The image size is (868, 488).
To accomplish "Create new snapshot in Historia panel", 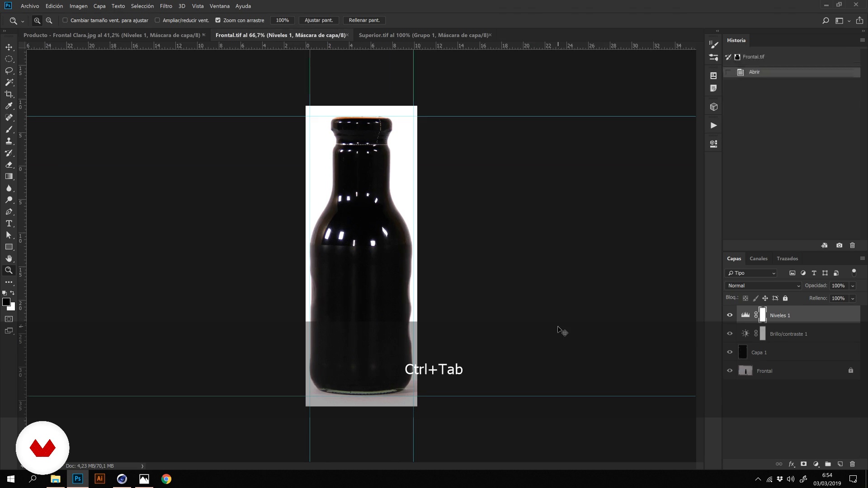I will click(839, 245).
